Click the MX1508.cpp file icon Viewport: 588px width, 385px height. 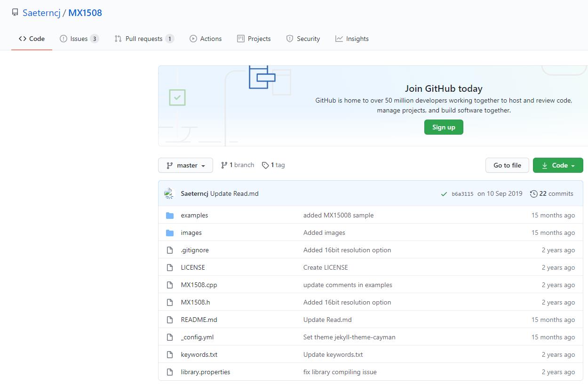[170, 285]
